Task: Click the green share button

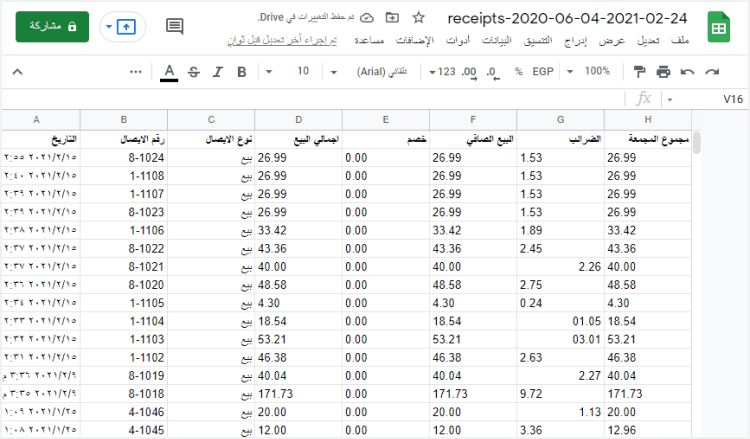Action: point(52,26)
